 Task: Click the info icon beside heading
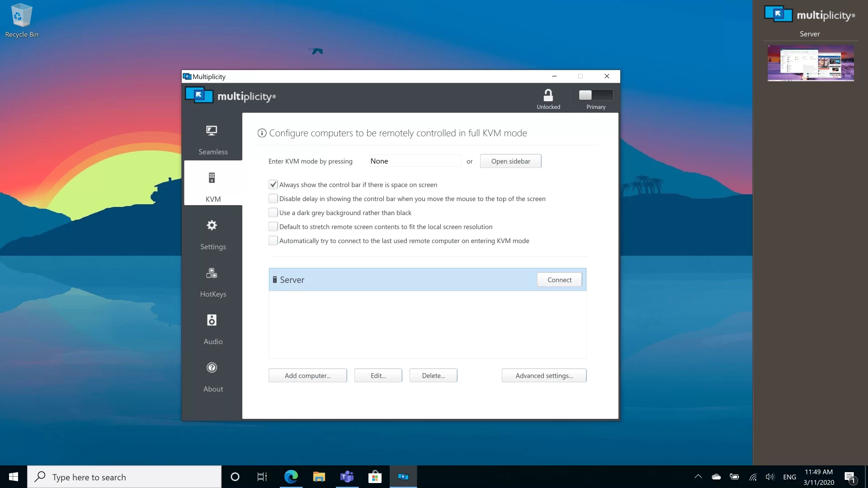[x=262, y=133]
